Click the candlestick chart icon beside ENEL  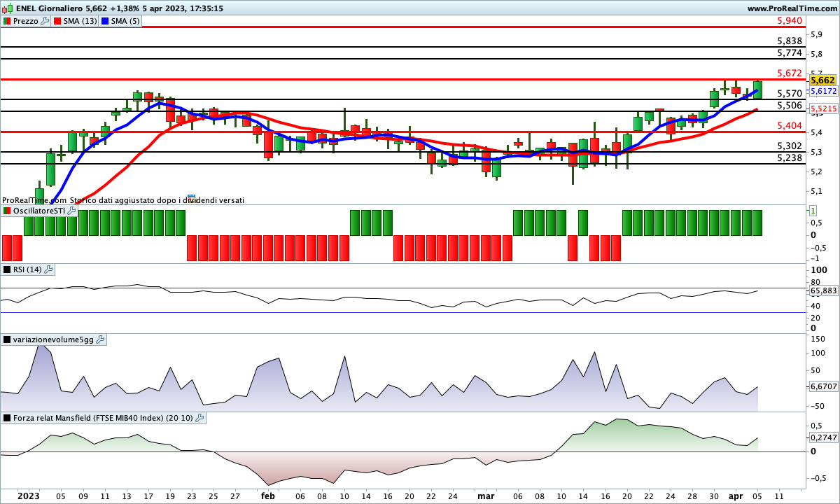[6, 8]
